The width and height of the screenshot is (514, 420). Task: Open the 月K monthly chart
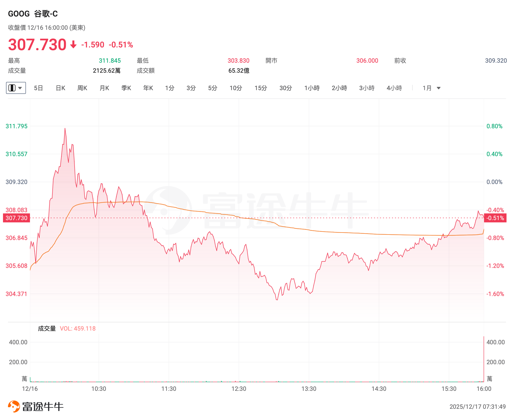coord(104,88)
